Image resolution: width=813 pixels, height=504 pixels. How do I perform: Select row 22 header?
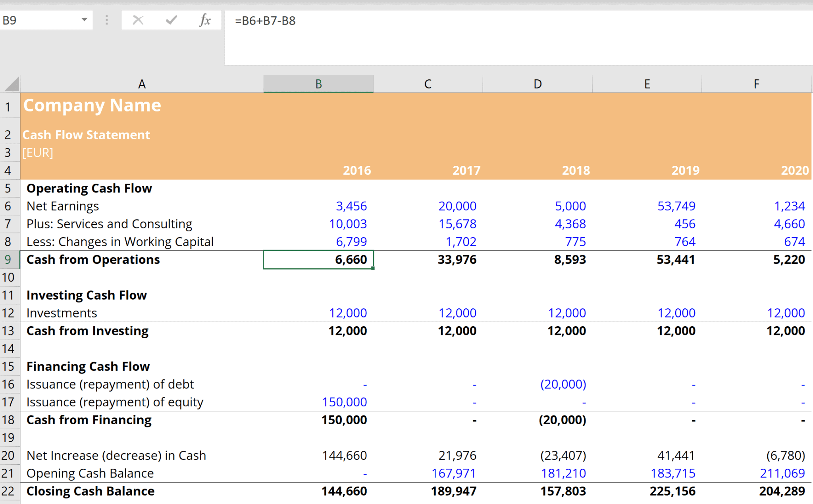[8, 491]
